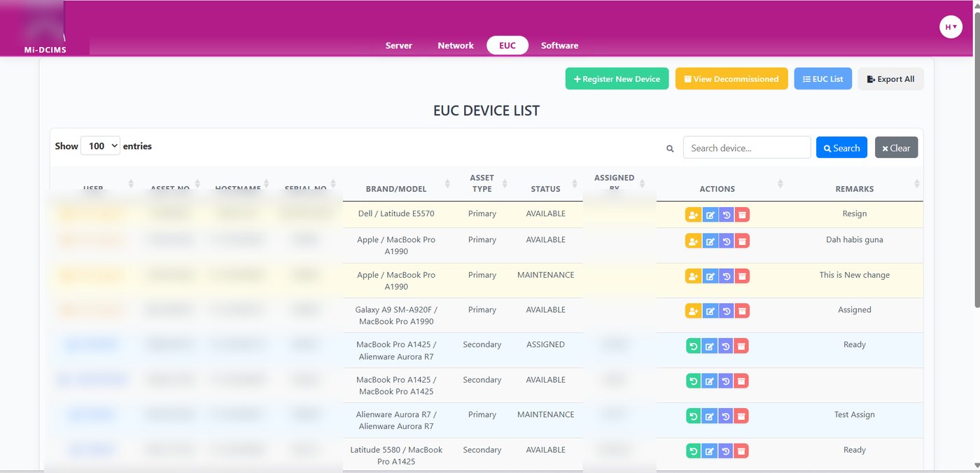Screen dimensions: 980x473
Task: View history for the Test Assign row
Action: 727,416
